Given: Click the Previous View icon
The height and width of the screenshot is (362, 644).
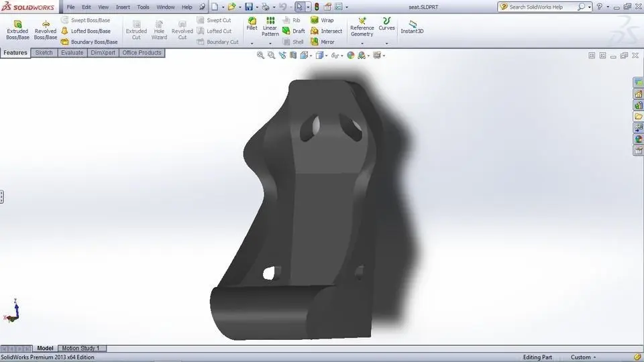Looking at the screenshot, I should click(282, 55).
